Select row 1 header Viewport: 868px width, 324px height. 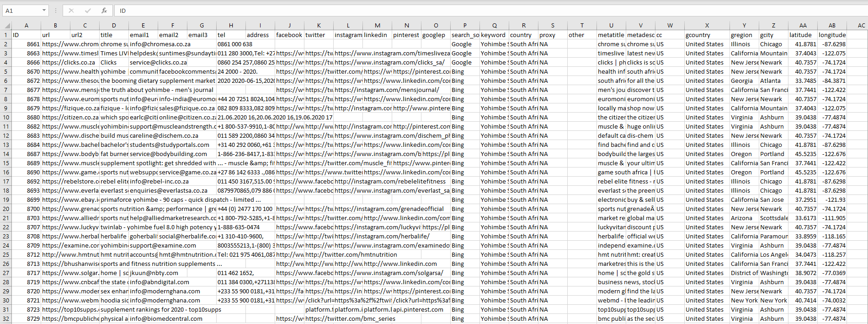(6, 35)
